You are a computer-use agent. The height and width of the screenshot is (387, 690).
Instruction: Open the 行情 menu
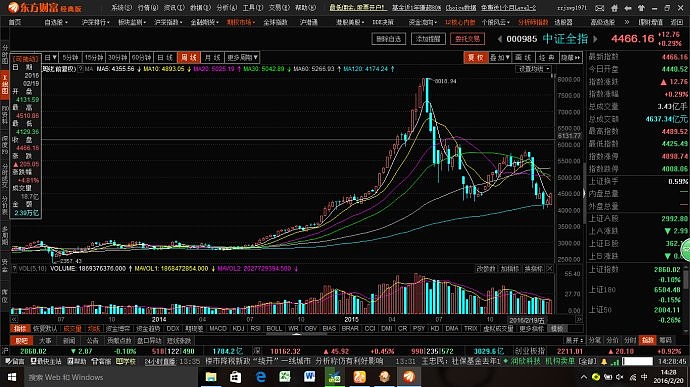pos(147,7)
